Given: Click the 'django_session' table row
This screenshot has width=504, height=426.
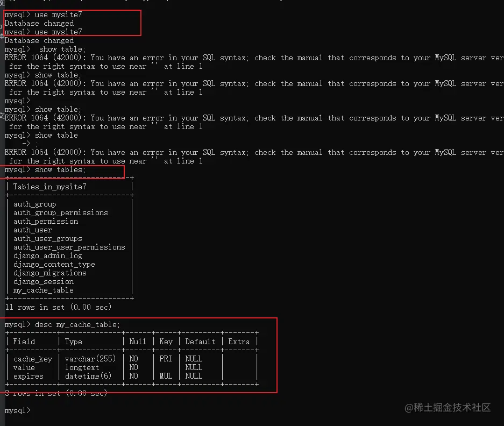Looking at the screenshot, I should pyautogui.click(x=44, y=282).
